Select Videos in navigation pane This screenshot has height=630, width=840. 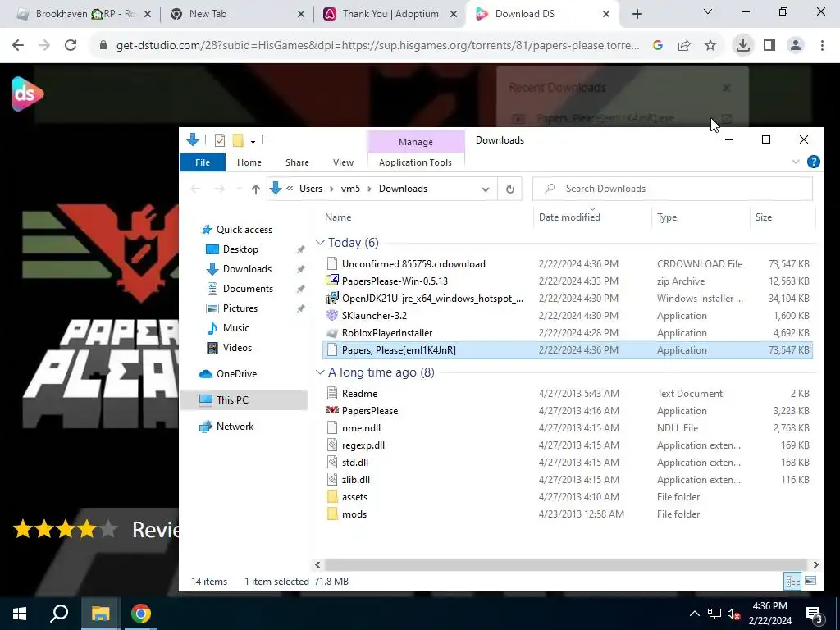[x=237, y=348]
